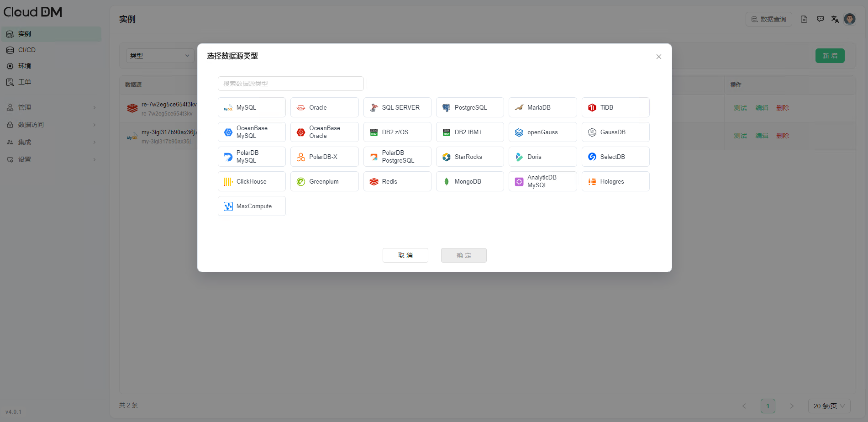
Task: Select the OceanBase Oracle icon
Action: pos(301,132)
